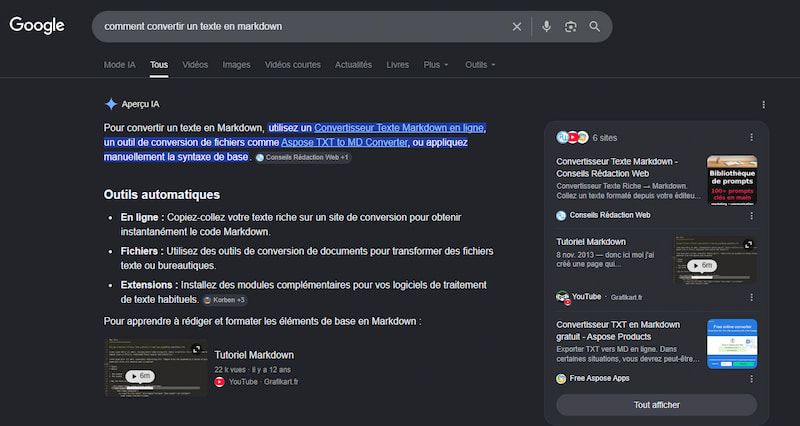The height and width of the screenshot is (426, 800).
Task: Expand the Outils dropdown
Action: 480,65
